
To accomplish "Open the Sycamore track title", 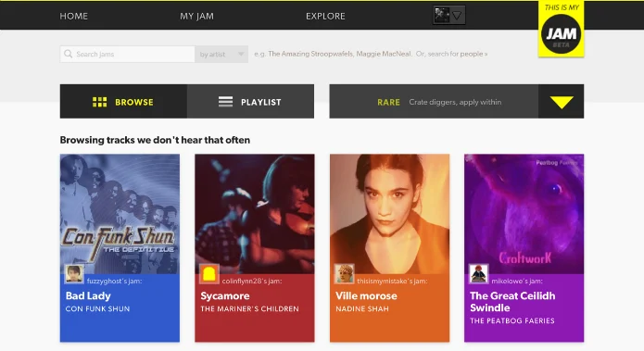I will (225, 295).
